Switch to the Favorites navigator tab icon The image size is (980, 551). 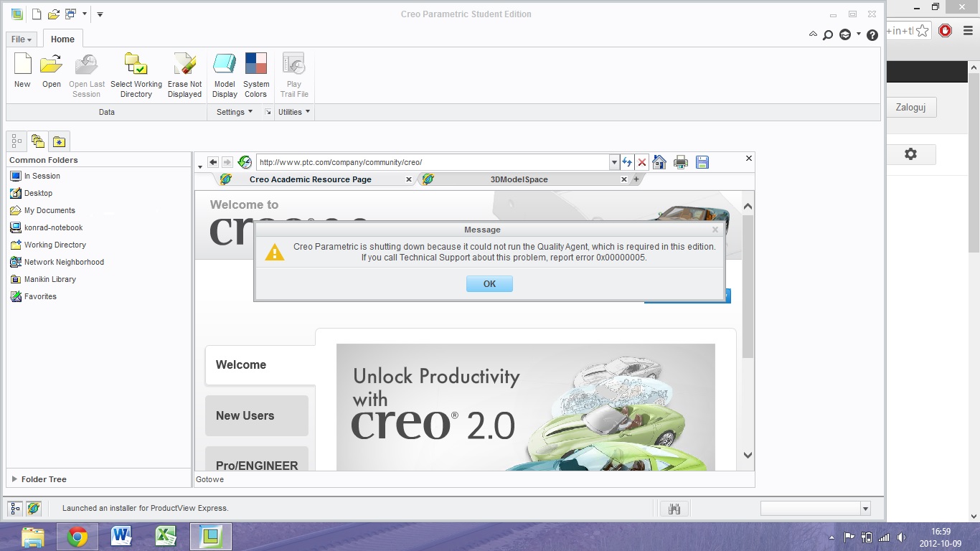pos(59,141)
